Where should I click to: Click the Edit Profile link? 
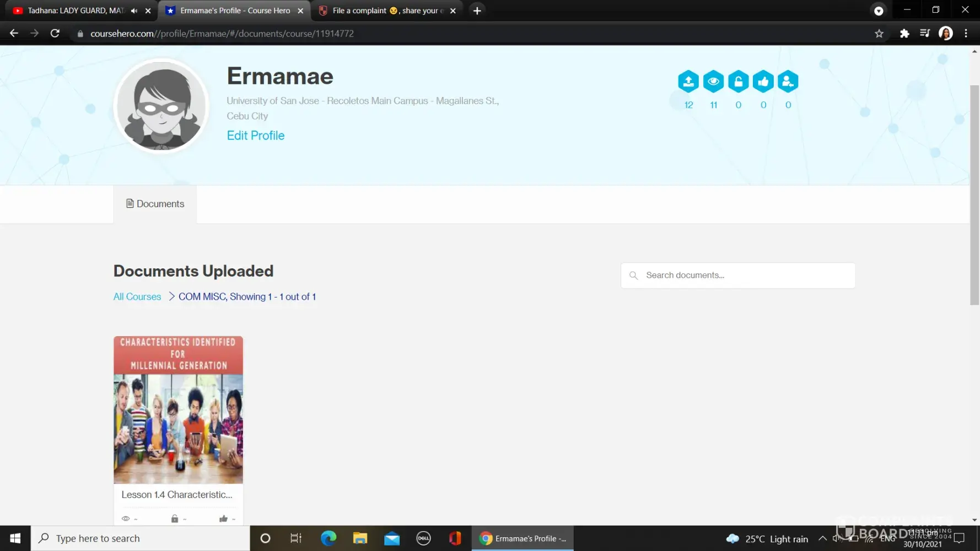point(255,136)
